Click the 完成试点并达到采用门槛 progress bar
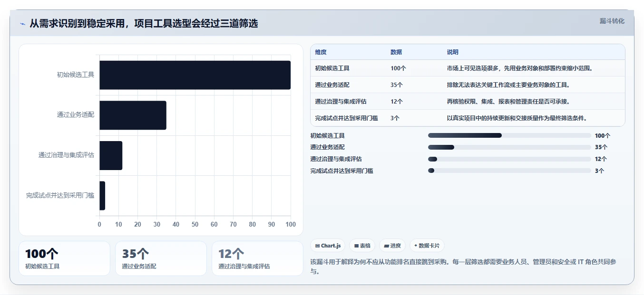 tap(509, 171)
